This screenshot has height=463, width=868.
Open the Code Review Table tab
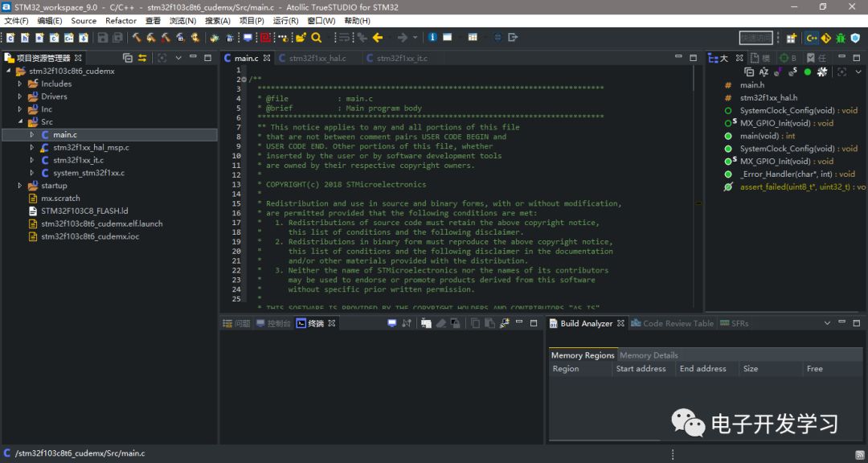pos(672,323)
